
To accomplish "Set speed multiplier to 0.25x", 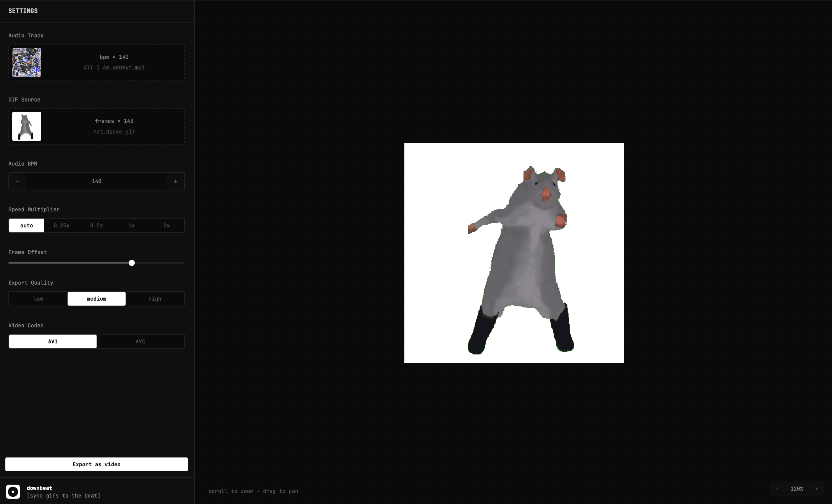I will tap(61, 225).
